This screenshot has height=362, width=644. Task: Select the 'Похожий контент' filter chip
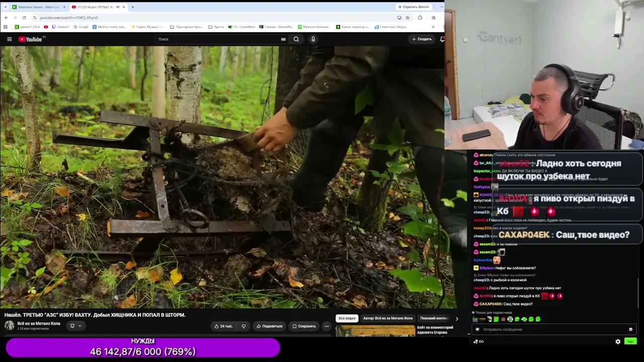click(434, 318)
